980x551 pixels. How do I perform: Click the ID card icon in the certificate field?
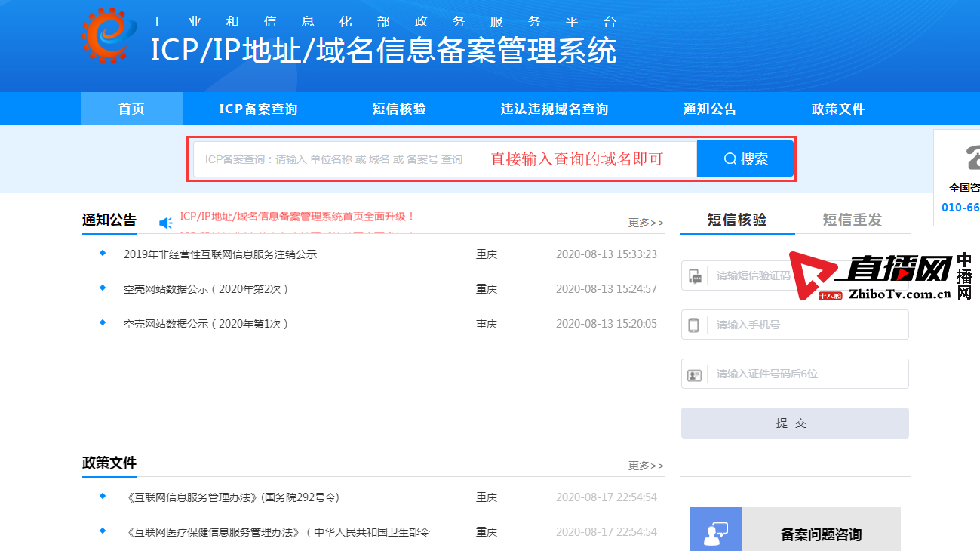click(693, 374)
